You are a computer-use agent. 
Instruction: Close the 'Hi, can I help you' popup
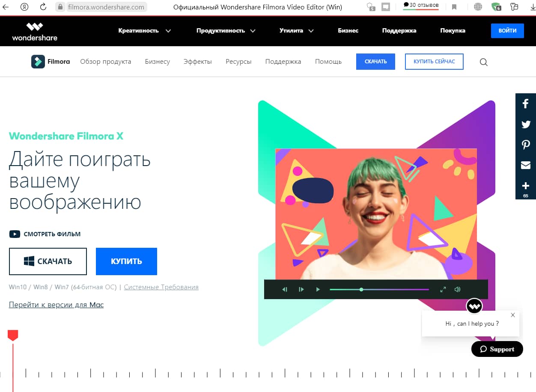[x=512, y=315]
